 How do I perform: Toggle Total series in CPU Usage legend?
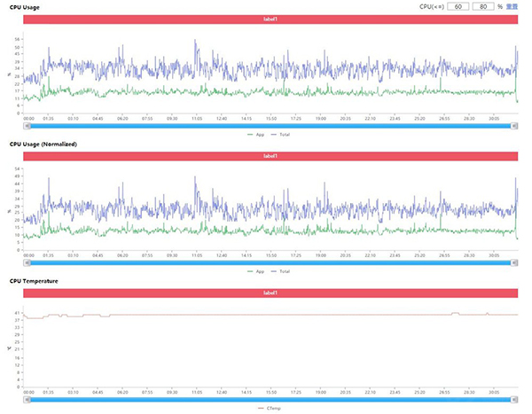[x=282, y=134]
